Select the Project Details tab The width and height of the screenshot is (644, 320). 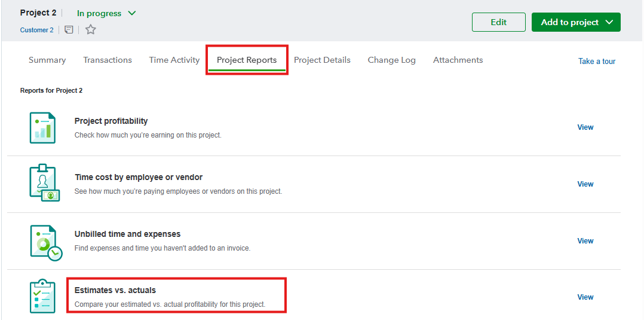pos(322,60)
